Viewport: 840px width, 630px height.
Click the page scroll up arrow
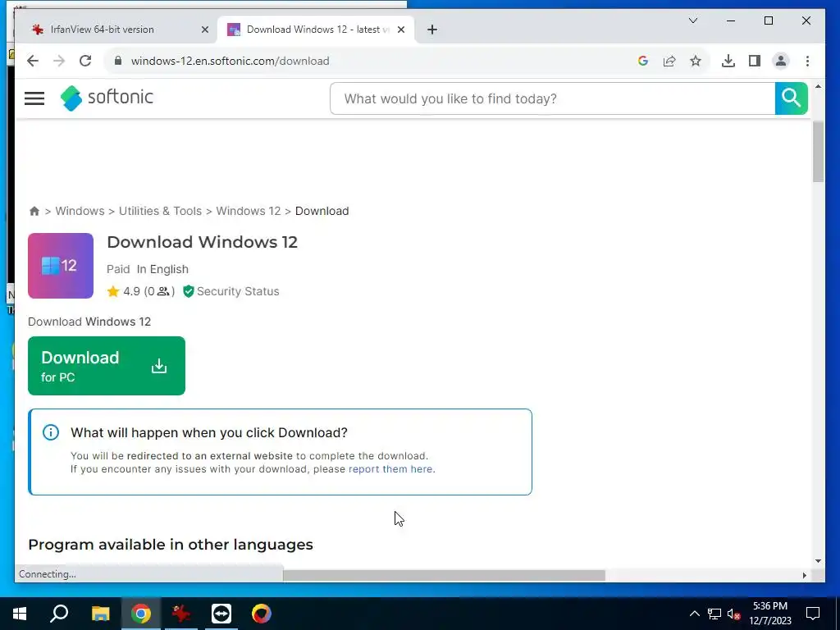pos(818,86)
